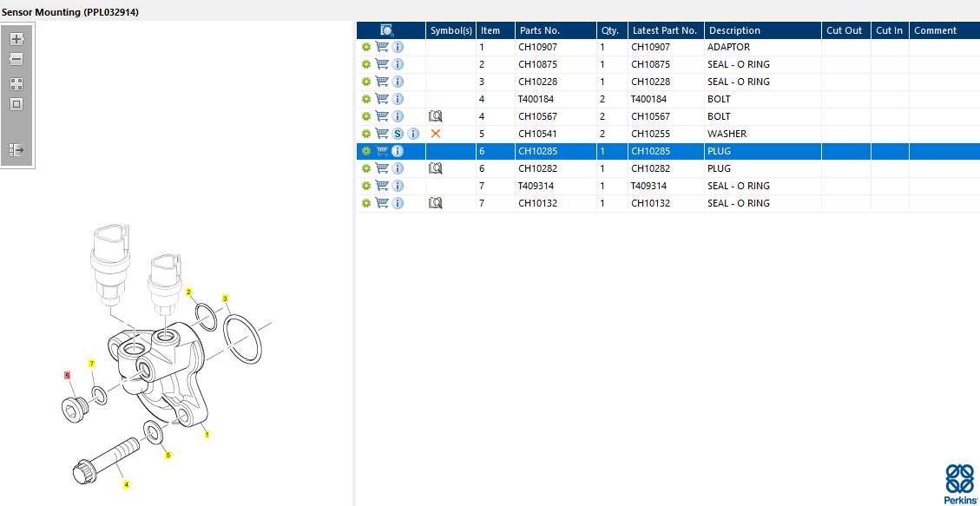Add CH10875 seal to cart
Screen dimensions: 980x506
pos(381,64)
